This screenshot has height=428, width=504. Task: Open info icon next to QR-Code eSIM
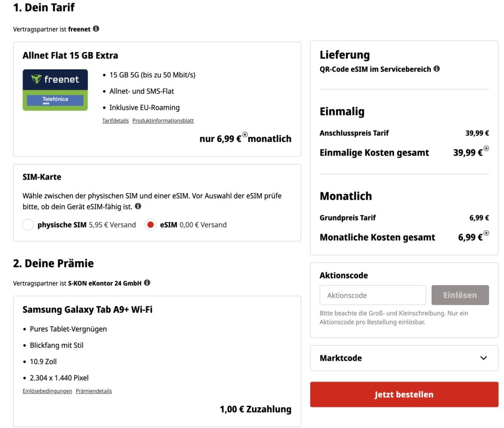point(437,68)
